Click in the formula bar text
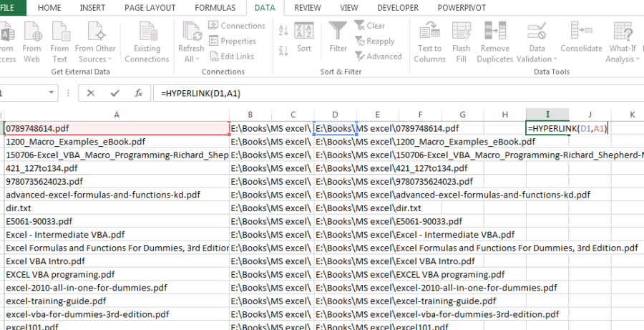 point(201,94)
